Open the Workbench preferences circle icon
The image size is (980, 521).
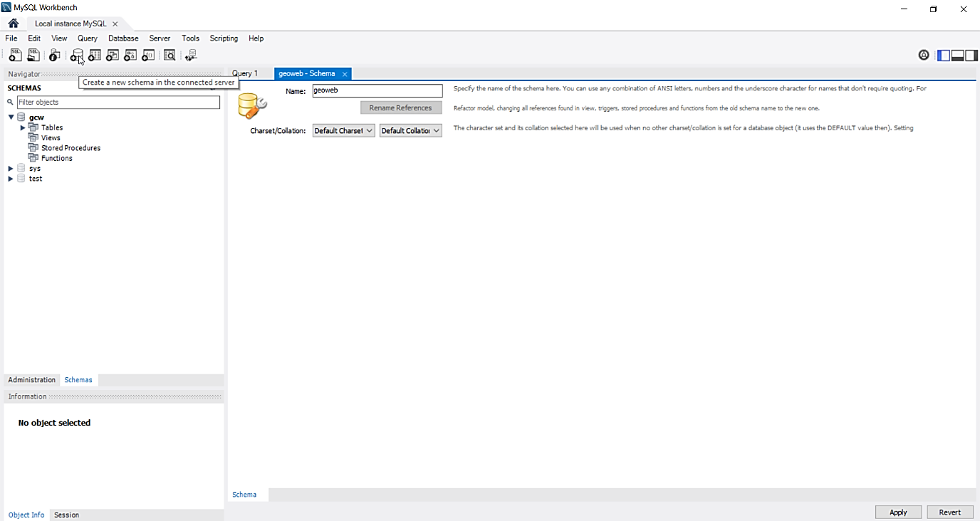(x=924, y=55)
